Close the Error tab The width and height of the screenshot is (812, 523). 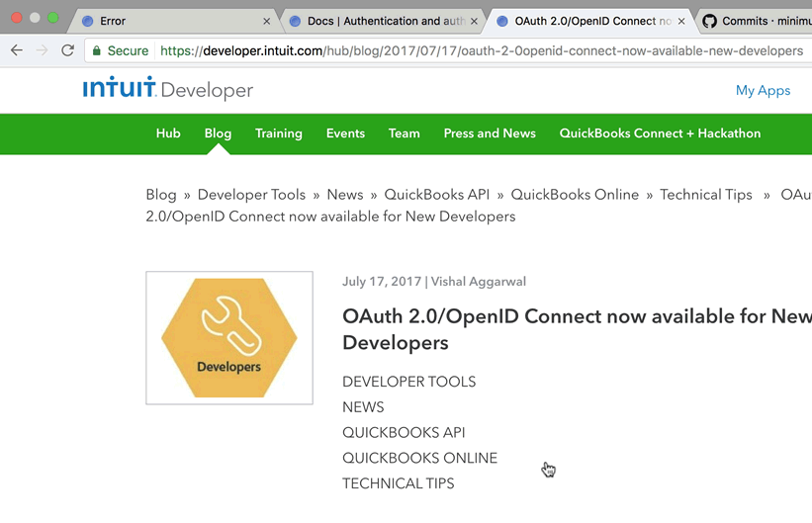[267, 21]
